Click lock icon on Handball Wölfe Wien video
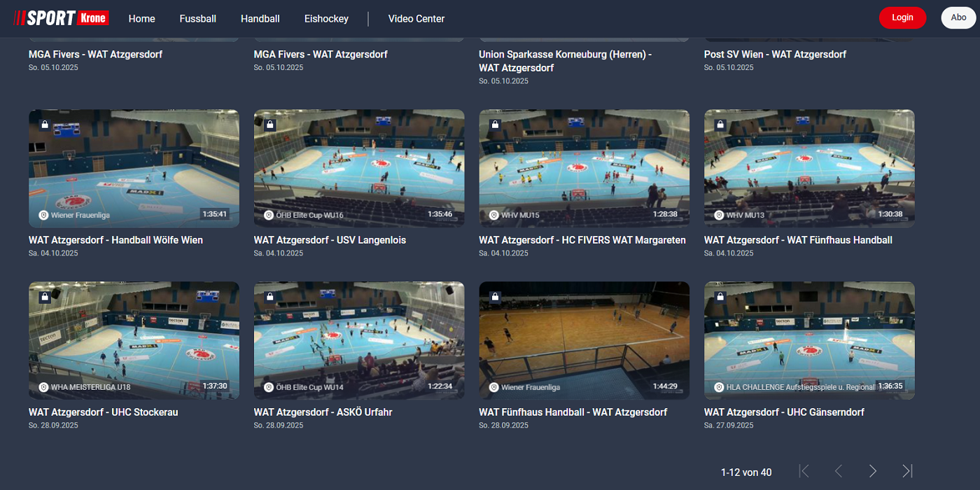The width and height of the screenshot is (980, 490). coord(44,125)
